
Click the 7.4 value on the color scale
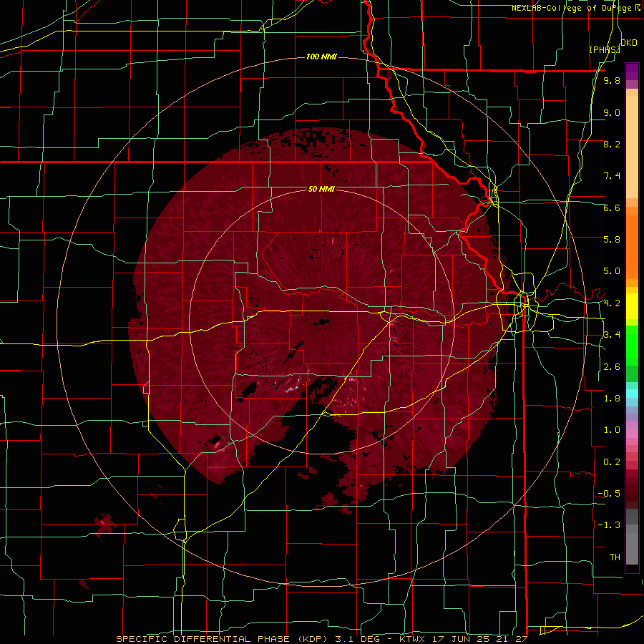[x=612, y=176]
